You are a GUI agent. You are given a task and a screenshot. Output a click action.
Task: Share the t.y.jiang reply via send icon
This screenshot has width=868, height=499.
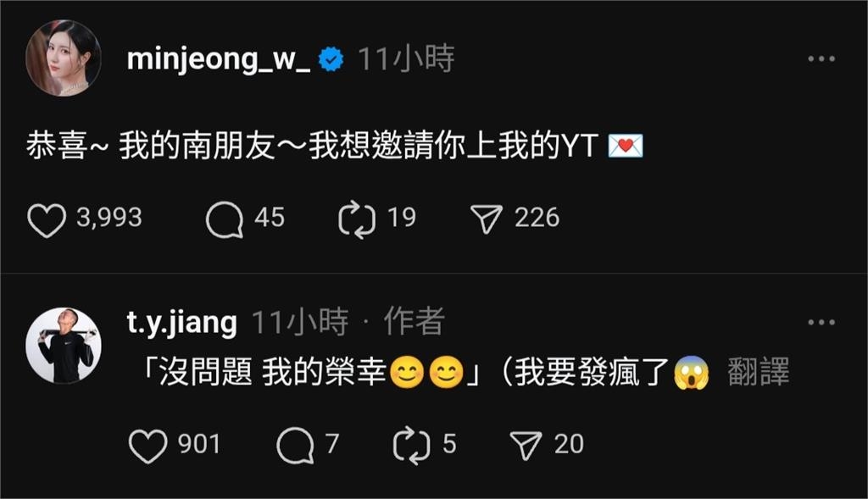pos(526,446)
